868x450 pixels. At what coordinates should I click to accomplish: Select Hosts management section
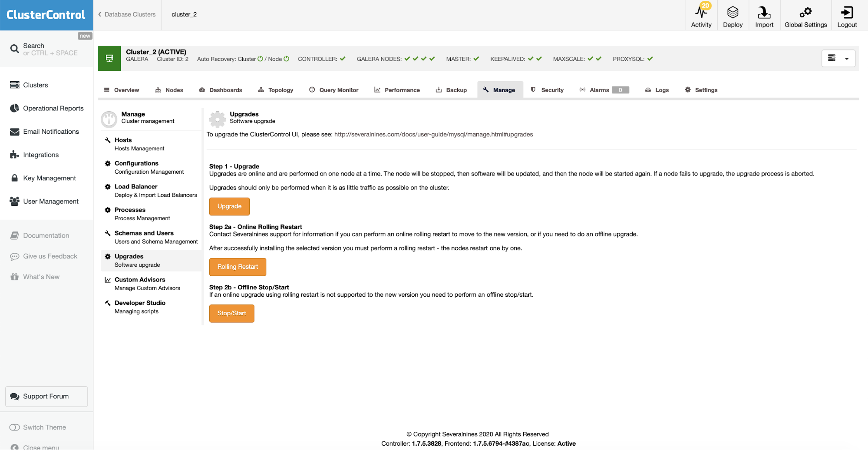click(151, 144)
